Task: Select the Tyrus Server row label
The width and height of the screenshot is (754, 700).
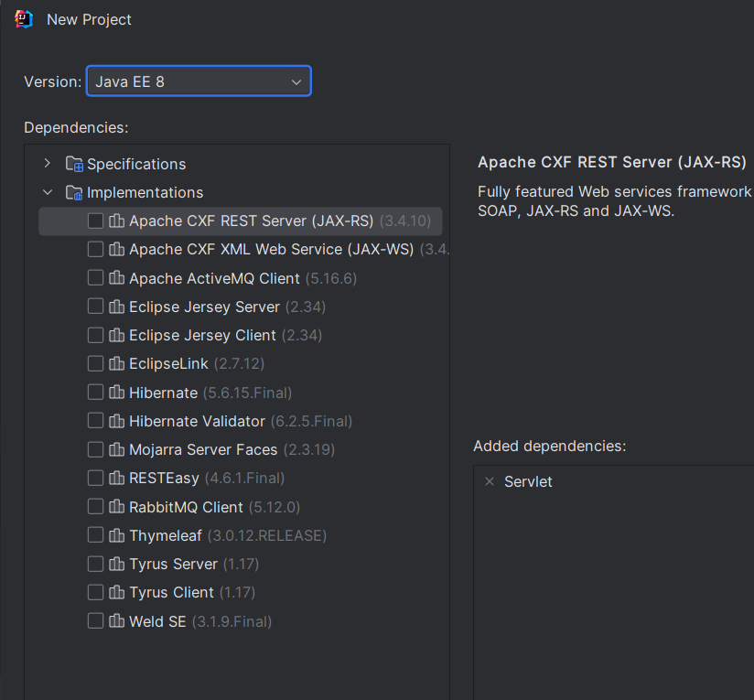Action: click(x=173, y=564)
